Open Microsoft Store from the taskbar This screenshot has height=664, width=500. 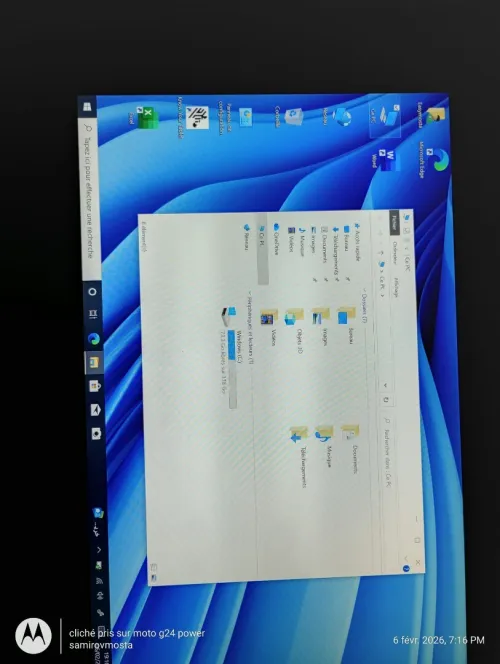(95, 386)
